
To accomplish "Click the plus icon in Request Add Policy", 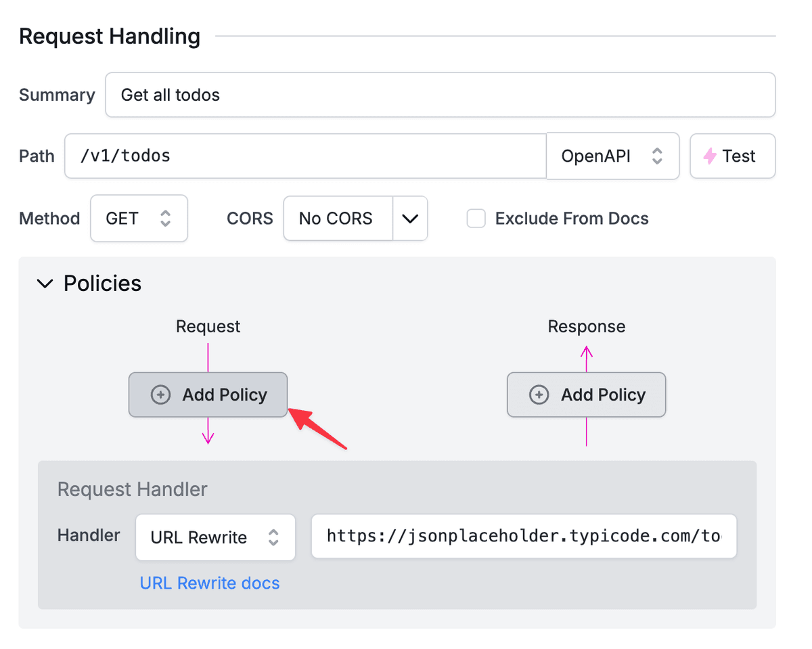I will [x=160, y=395].
